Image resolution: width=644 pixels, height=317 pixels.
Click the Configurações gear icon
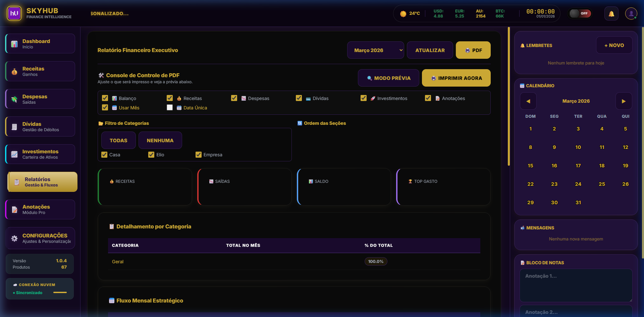14,238
